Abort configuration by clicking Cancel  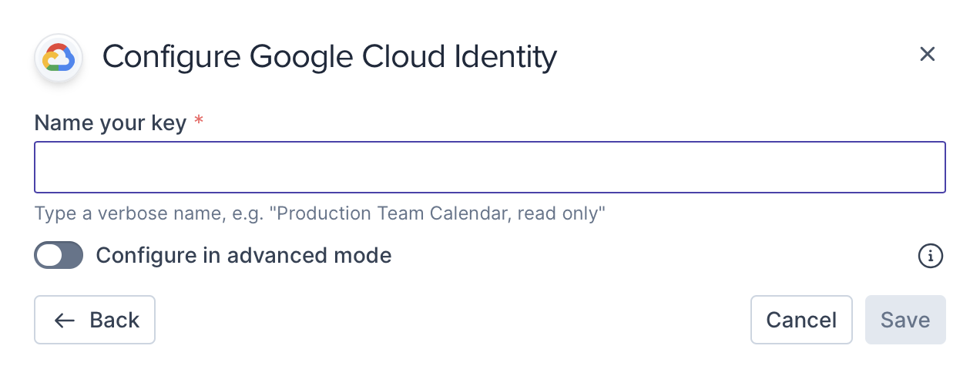[801, 320]
